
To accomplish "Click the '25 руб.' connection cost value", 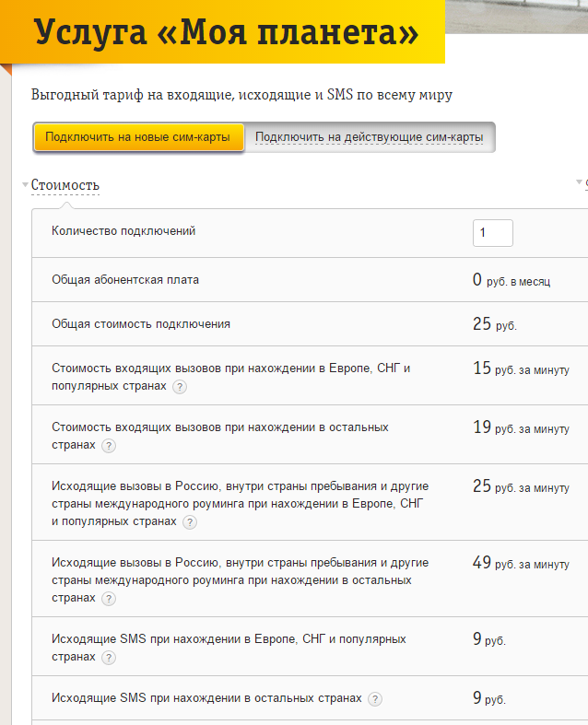I will click(x=495, y=324).
